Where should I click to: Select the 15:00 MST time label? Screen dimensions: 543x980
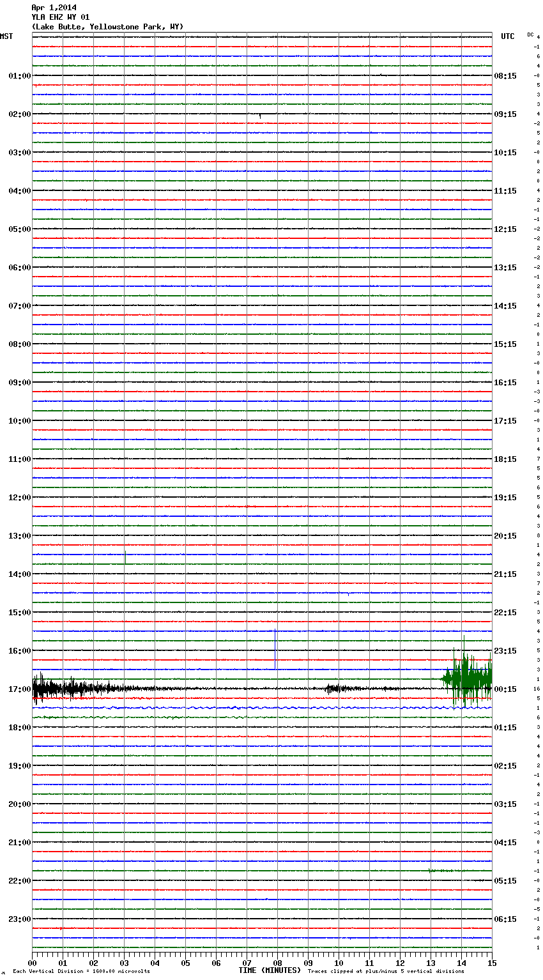pyautogui.click(x=20, y=613)
